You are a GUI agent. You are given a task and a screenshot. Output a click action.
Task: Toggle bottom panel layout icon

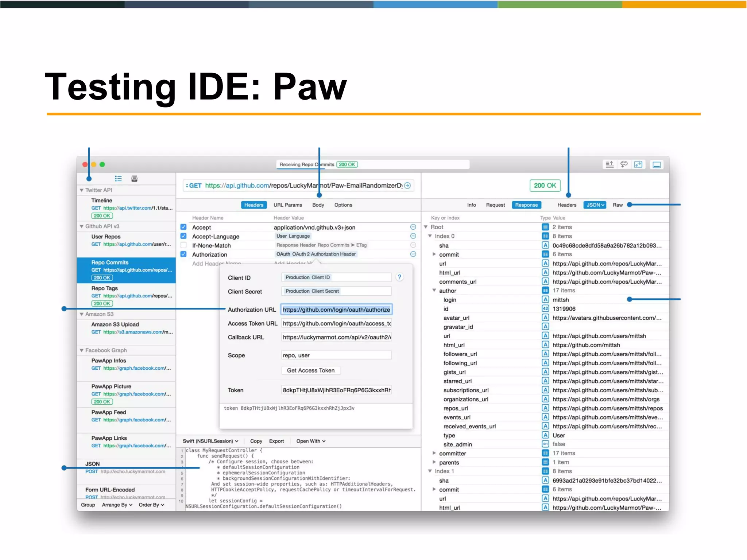(x=657, y=165)
